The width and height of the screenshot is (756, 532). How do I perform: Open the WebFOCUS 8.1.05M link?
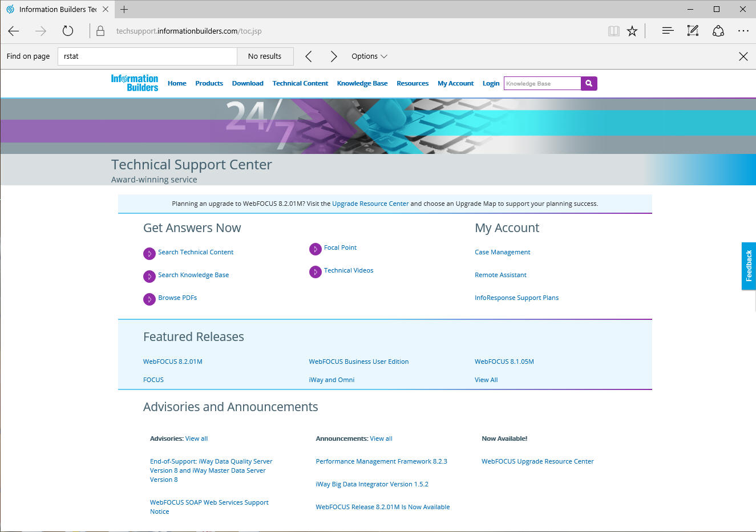click(x=504, y=362)
